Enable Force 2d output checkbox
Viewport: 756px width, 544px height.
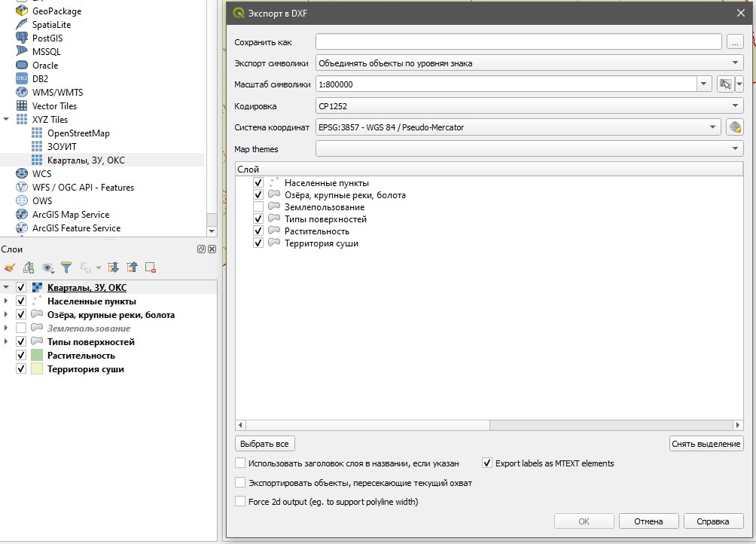pos(240,502)
